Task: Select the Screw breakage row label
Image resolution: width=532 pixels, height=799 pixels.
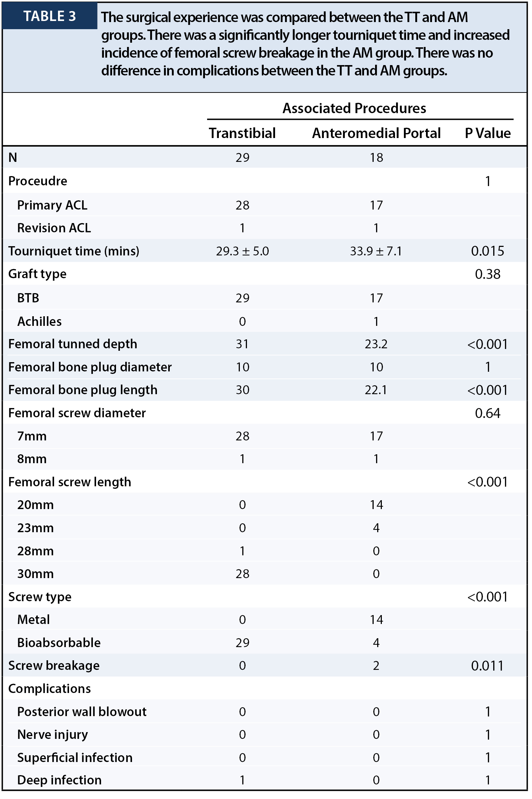Action: (54, 666)
